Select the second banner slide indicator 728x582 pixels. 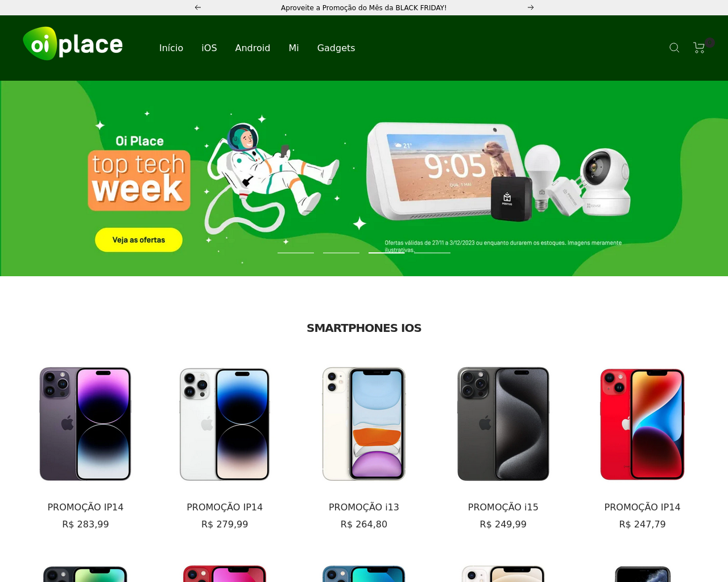click(341, 252)
